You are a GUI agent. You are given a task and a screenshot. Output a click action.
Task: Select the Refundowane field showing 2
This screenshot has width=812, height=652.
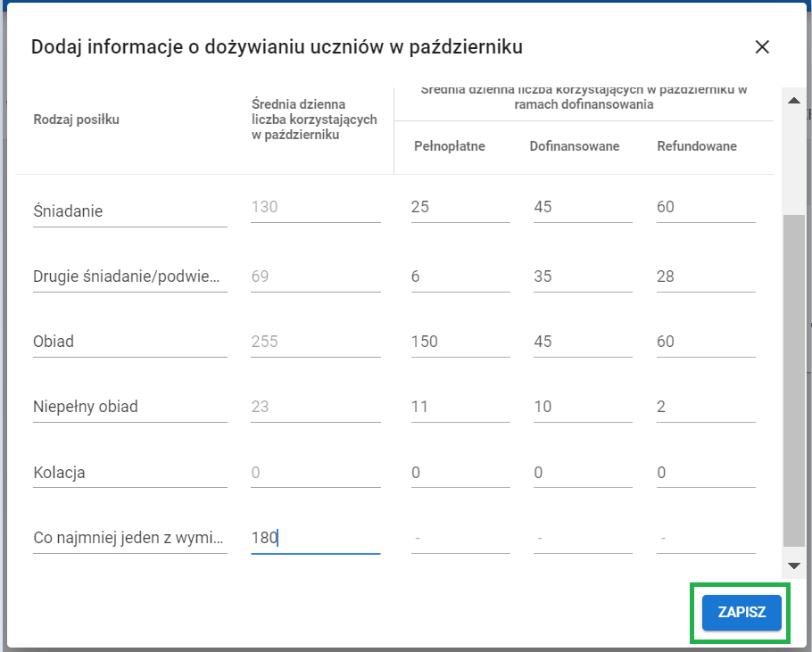point(705,407)
